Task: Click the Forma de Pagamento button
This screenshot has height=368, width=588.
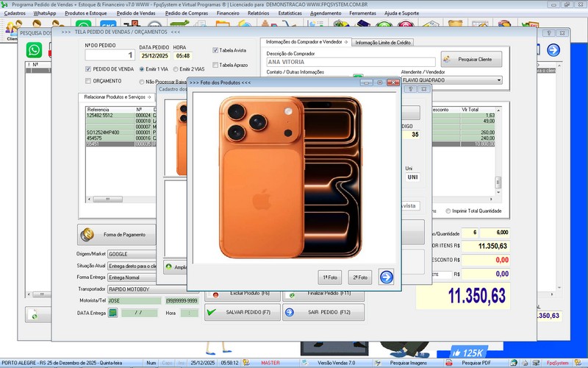Action: pos(117,235)
